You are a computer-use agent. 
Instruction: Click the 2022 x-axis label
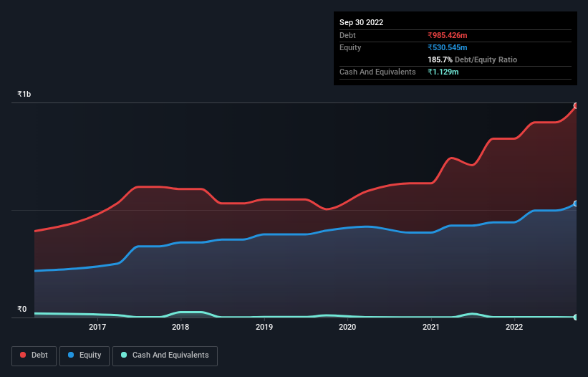(x=514, y=327)
